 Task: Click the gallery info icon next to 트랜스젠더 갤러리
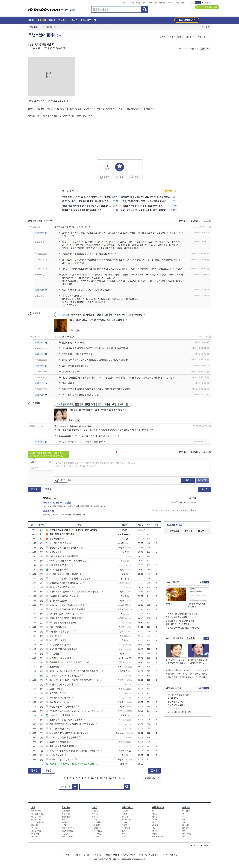(x=59, y=35)
